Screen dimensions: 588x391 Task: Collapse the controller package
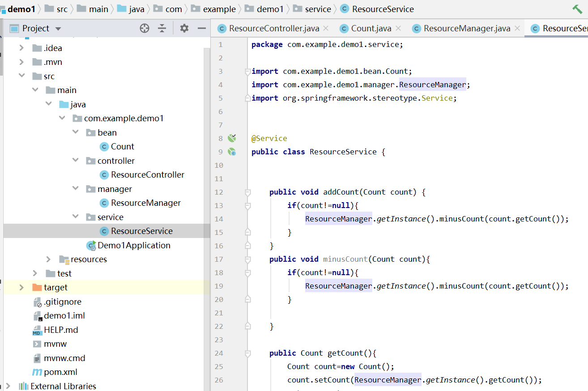tap(75, 161)
